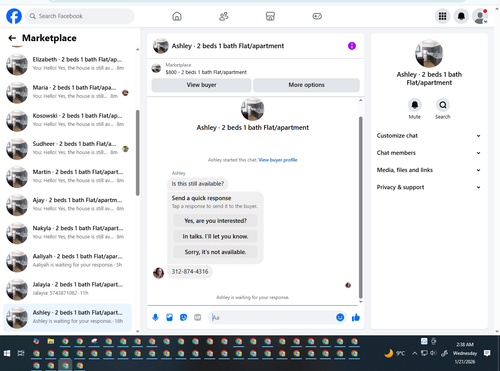Screen dimensions: 500x371
Task: Open the Kosowski conversation
Action: click(67, 120)
